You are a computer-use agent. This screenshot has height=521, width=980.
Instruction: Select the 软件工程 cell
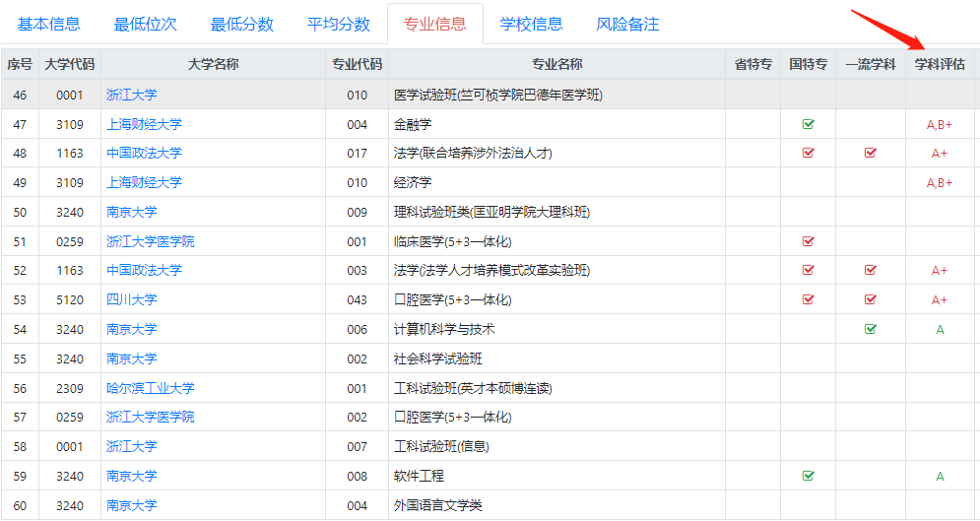coord(556,476)
